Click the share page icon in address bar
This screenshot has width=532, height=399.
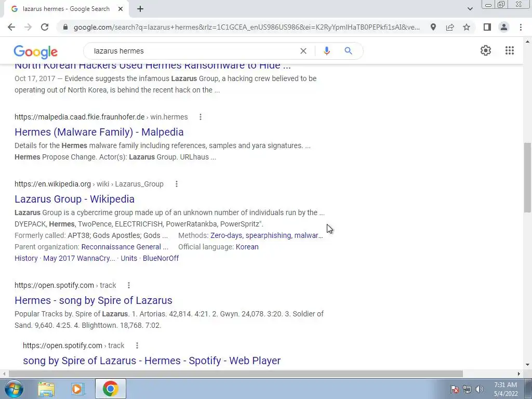point(450,27)
